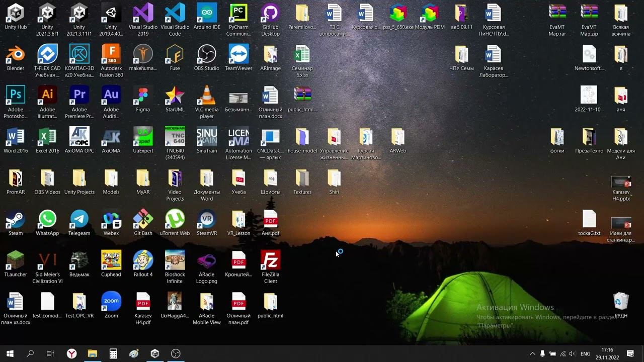Open Task View from the taskbar
Viewport: 644px width, 362px height.
pos(50,353)
